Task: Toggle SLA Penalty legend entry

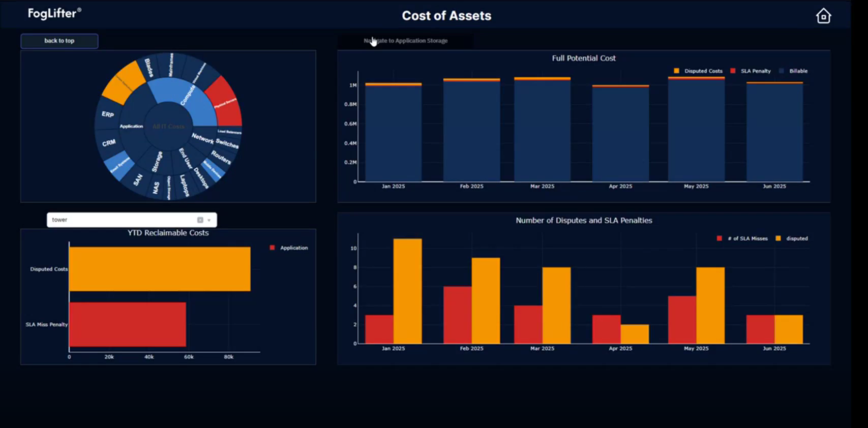Action: (x=751, y=71)
